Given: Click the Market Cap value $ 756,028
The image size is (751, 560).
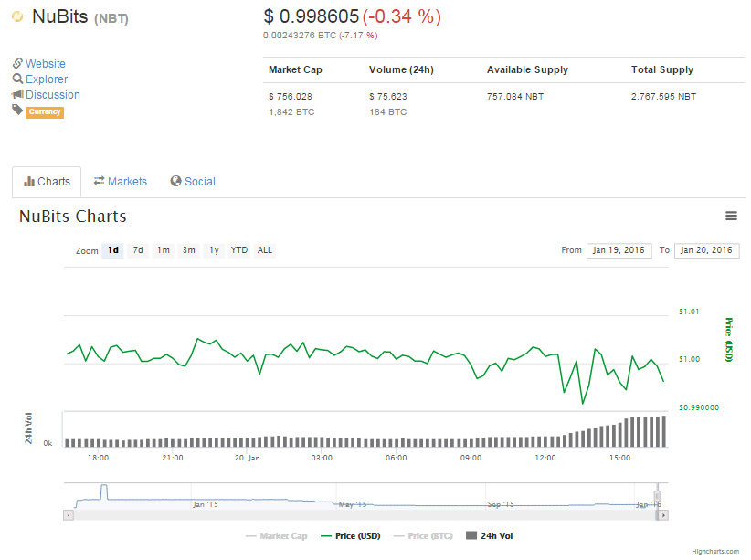Looking at the screenshot, I should (291, 96).
